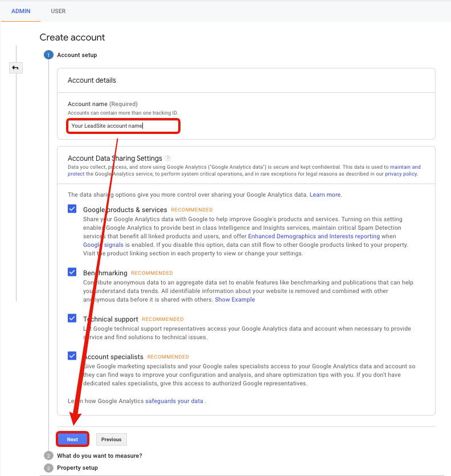Click the help icon beside Account Data Sharing Settings
This screenshot has width=451, height=476.
[168, 158]
